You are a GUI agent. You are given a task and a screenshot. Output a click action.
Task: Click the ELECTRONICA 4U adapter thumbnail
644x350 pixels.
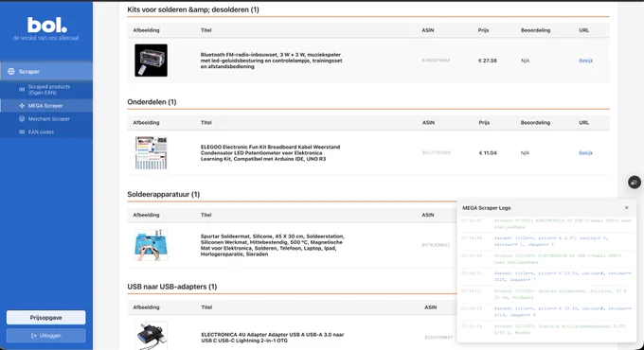tap(152, 336)
